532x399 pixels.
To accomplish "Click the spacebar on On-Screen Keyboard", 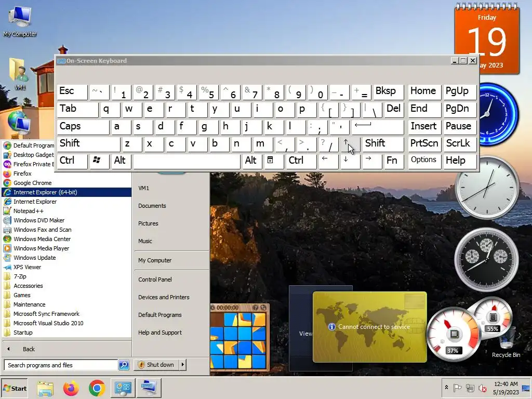I will pos(187,161).
